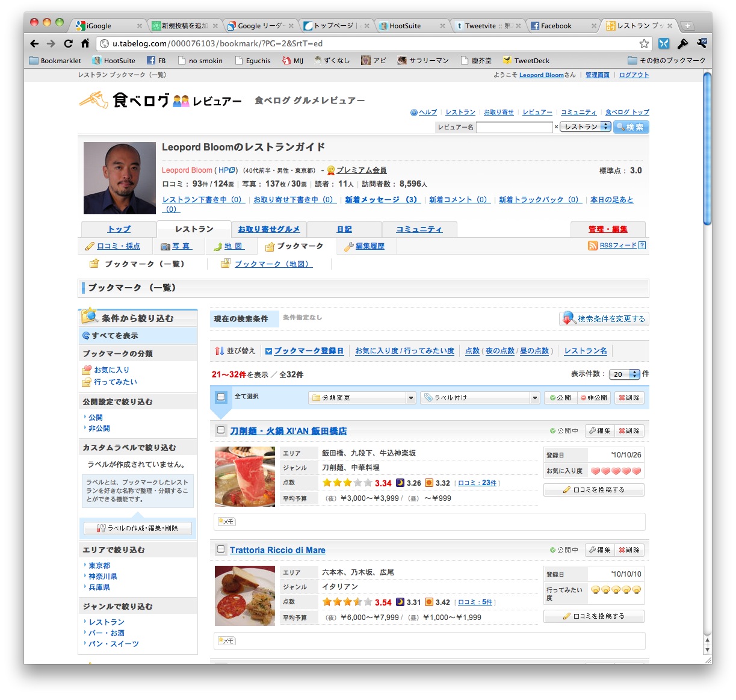Toggle the 全て選択 select-all checkbox
The image size is (736, 700).
tap(221, 397)
